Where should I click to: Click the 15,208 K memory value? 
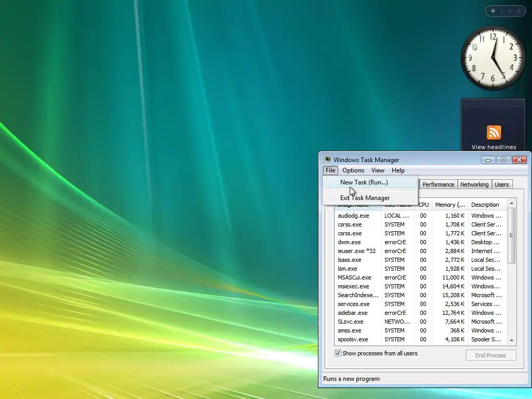click(453, 295)
